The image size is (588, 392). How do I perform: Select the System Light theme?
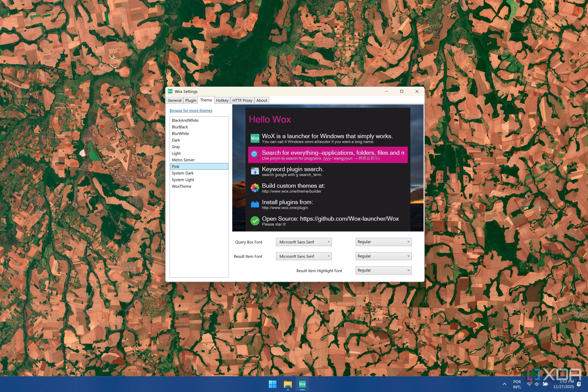click(x=199, y=180)
